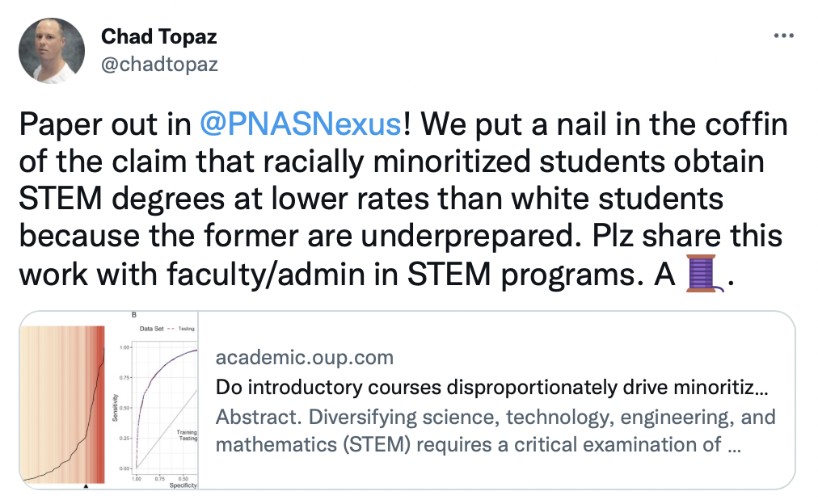Screen dimensions: 818x504
Task: Click the 'Sensitivity' axis label
Action: tap(115, 407)
